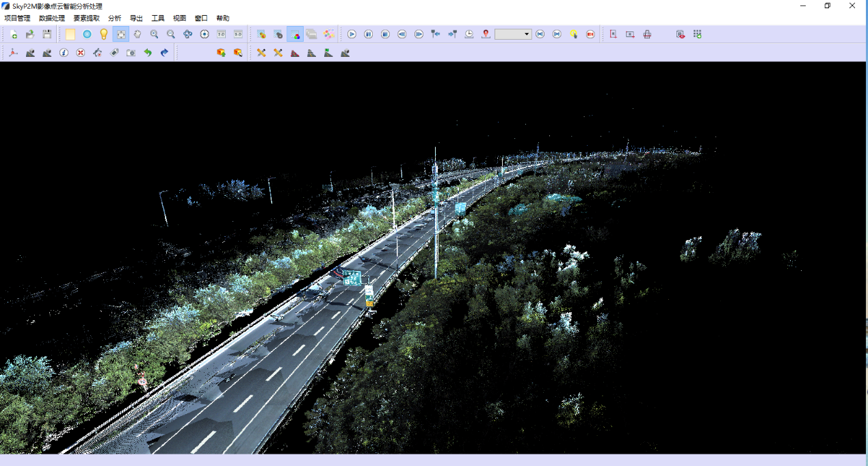Switch to 3D view mode

coord(238,34)
